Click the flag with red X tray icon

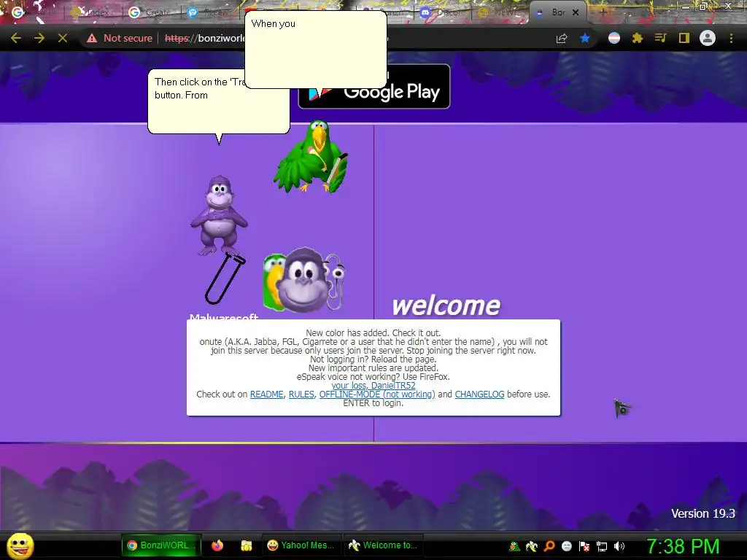coord(584,547)
